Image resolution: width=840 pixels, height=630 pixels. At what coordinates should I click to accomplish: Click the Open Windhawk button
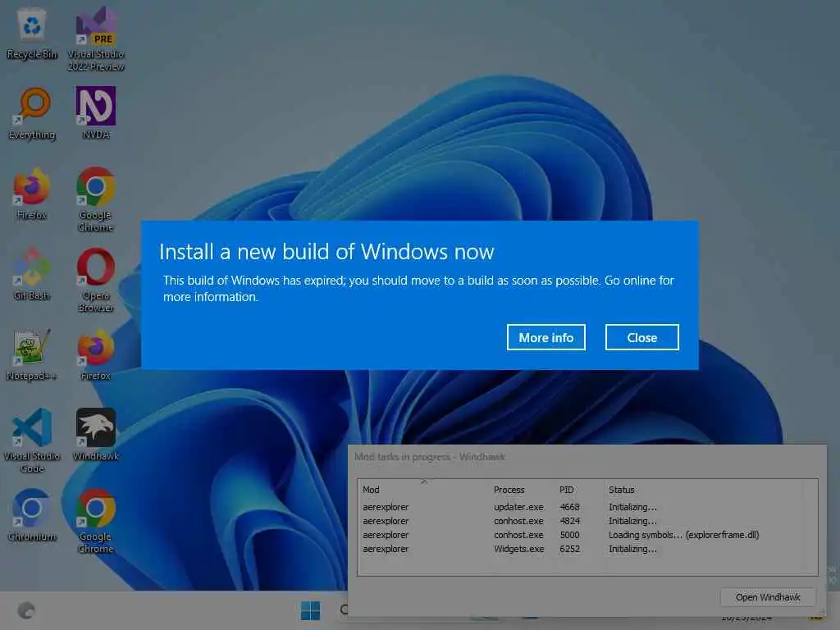768,597
